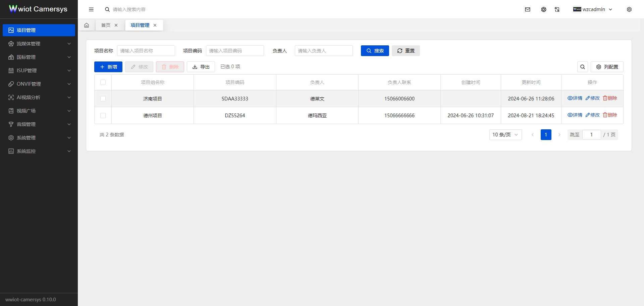The height and width of the screenshot is (306, 644).
Task: Open the wzcadmin user dropdown
Action: 593,9
